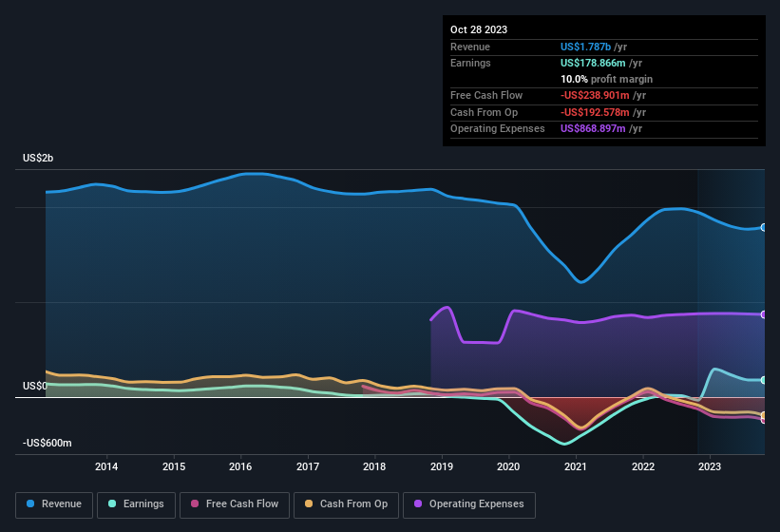This screenshot has height=532, width=780.
Task: Click the US$2b y-axis label
Action: point(38,158)
